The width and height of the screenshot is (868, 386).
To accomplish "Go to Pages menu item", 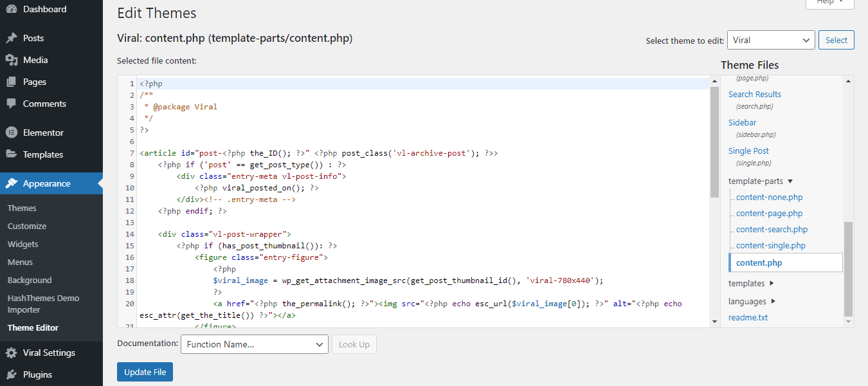I will (x=51, y=82).
